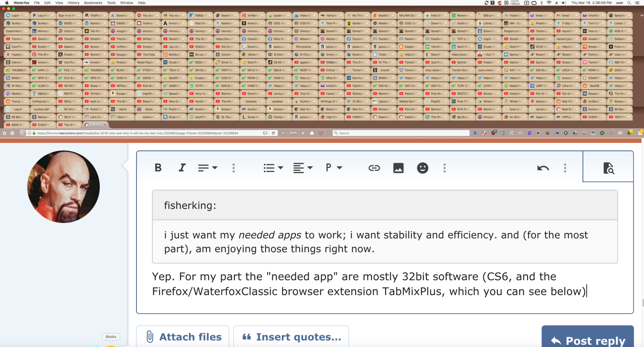
Task: Open the Waterfox application menu
Action: coord(21,3)
